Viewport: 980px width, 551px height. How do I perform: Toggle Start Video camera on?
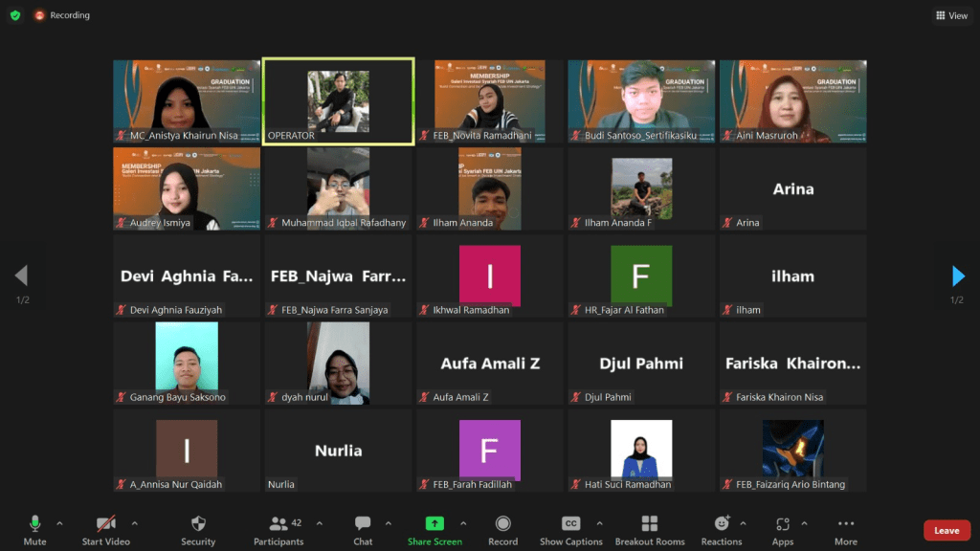[x=106, y=529]
